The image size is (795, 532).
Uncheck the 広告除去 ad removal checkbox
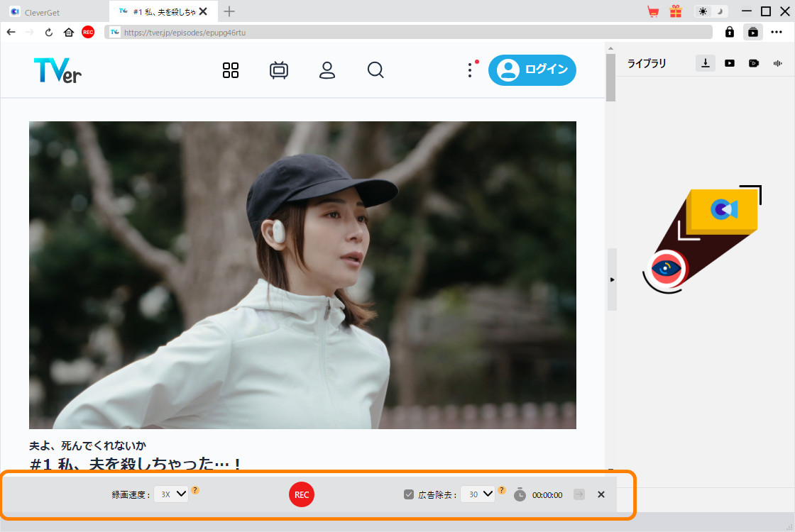409,494
